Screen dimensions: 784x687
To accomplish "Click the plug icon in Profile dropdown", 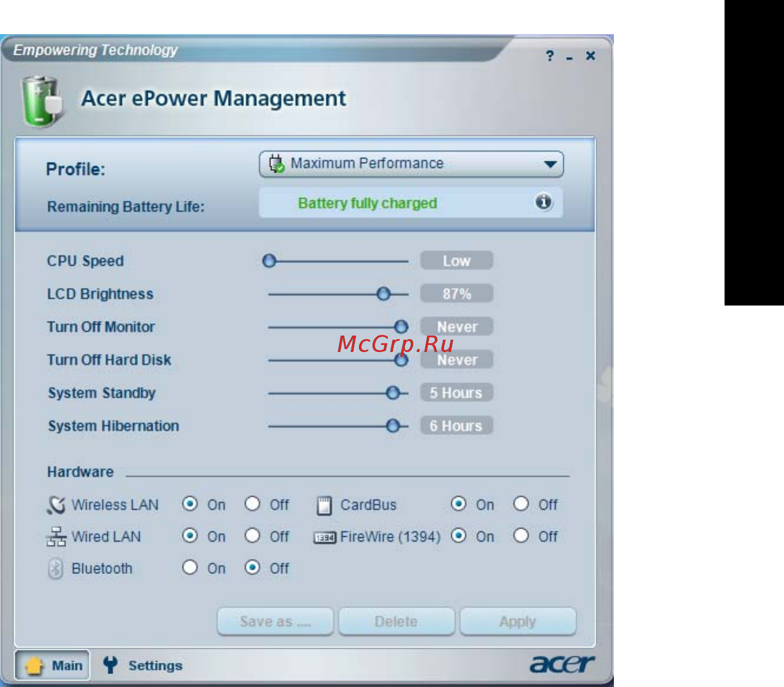I will pyautogui.click(x=277, y=164).
